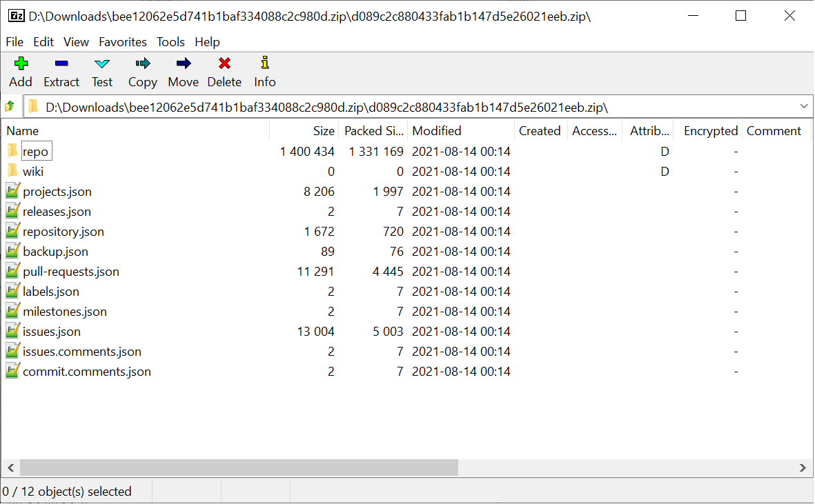The width and height of the screenshot is (815, 504).
Task: Click the repository.json file icon
Action: [x=12, y=231]
